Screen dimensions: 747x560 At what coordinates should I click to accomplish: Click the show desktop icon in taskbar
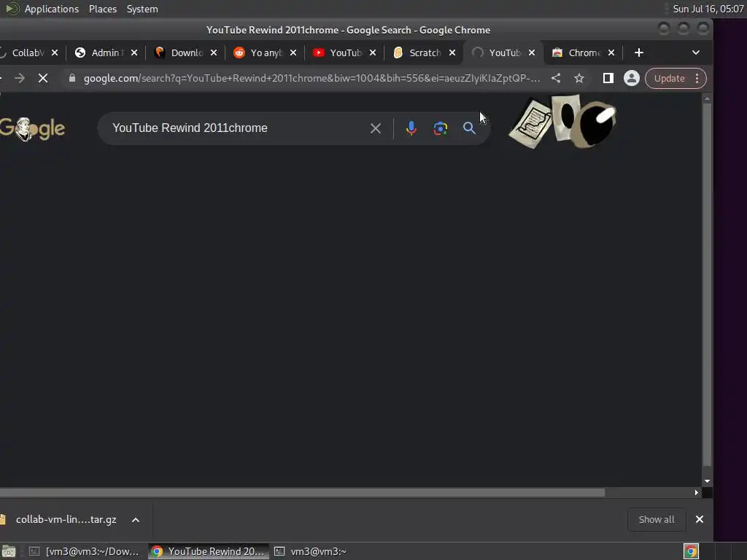(x=9, y=551)
